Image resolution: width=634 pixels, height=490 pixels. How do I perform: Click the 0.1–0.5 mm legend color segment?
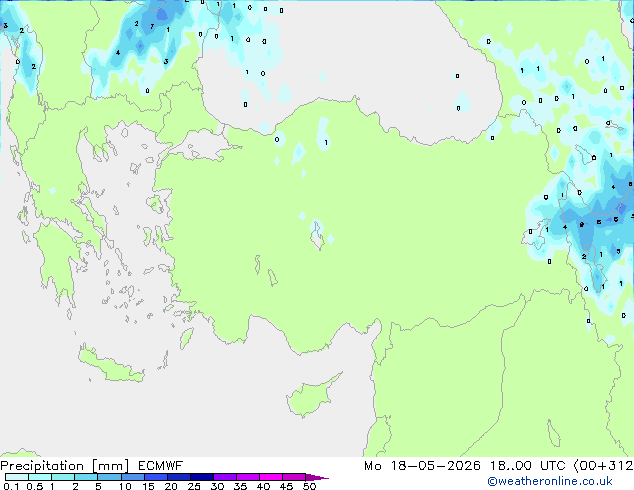pos(17,477)
